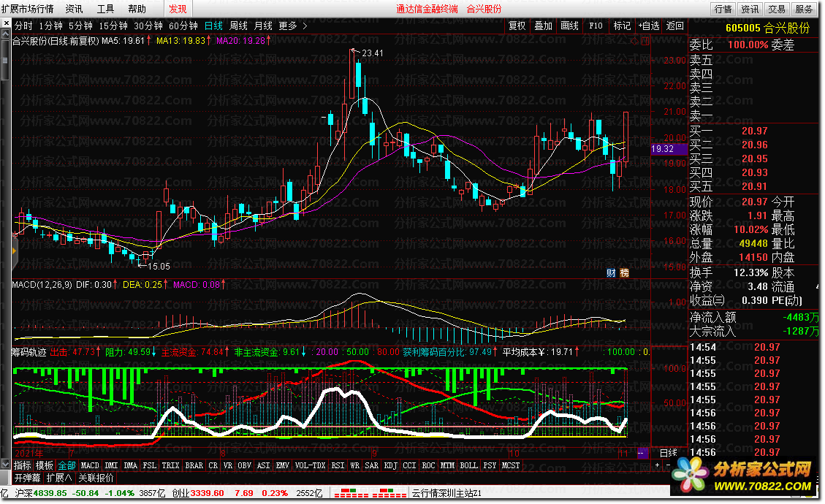Open the 资讯 menu in menu bar
The image size is (825, 504).
click(x=75, y=9)
